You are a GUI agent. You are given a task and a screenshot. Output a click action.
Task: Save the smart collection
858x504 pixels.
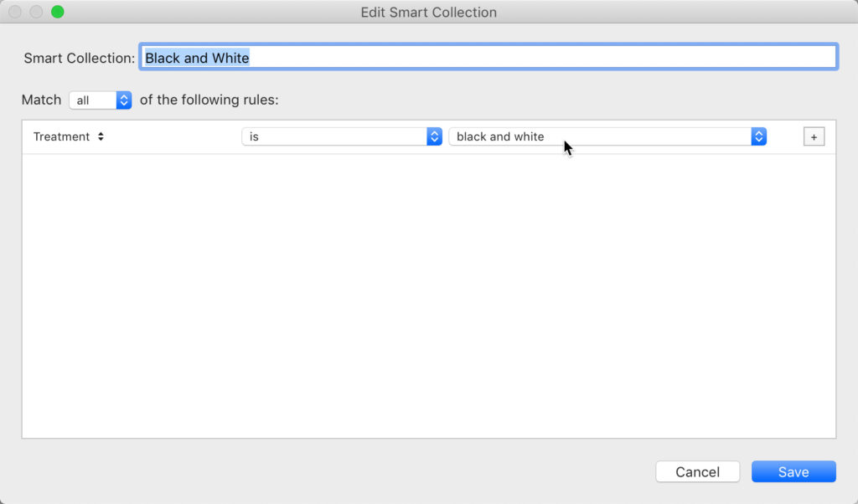pyautogui.click(x=793, y=472)
